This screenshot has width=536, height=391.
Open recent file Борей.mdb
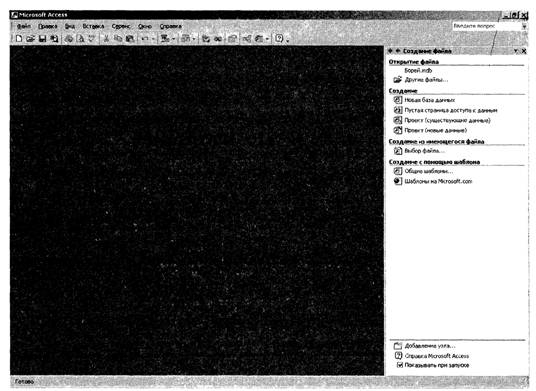(x=418, y=70)
